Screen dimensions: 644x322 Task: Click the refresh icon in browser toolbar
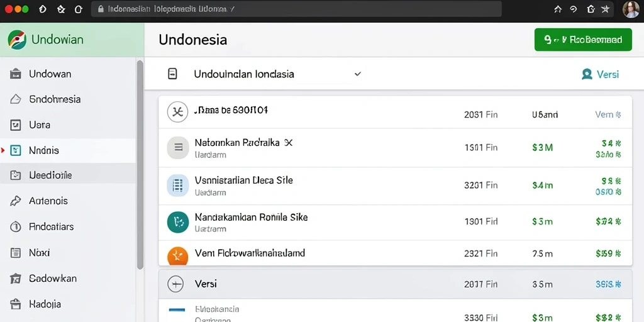79,9
